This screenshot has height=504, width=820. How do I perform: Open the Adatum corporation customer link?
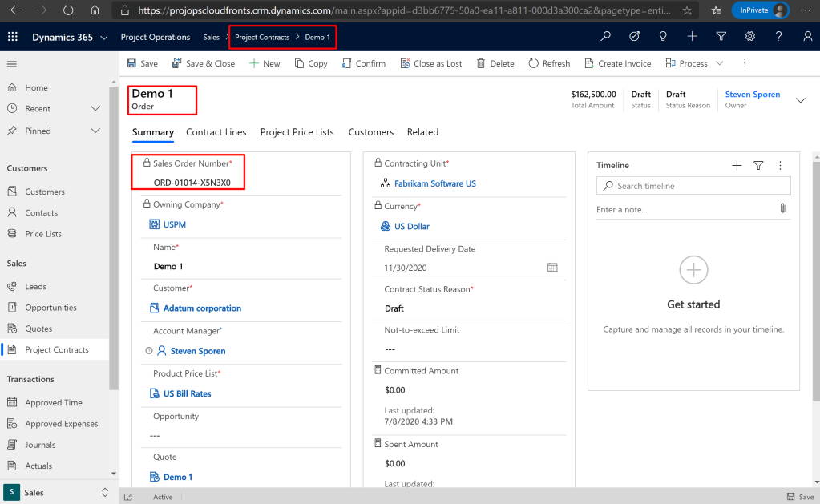tap(202, 308)
